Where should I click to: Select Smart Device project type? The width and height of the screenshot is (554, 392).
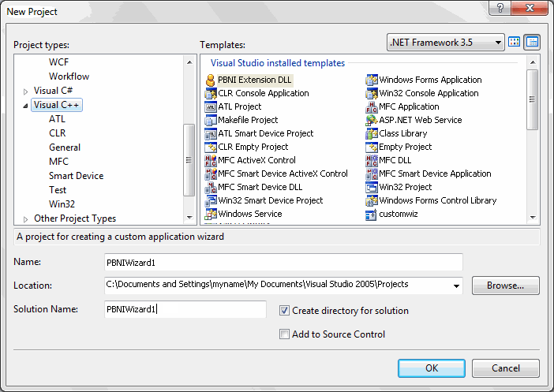76,176
